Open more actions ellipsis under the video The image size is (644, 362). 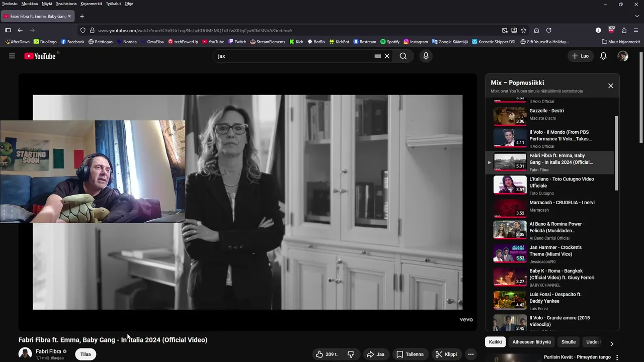pos(471,354)
